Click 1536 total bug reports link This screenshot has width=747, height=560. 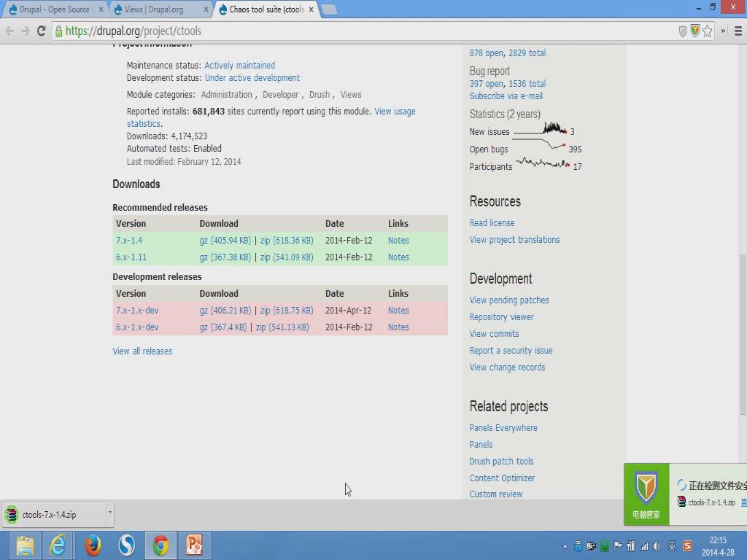click(x=527, y=83)
